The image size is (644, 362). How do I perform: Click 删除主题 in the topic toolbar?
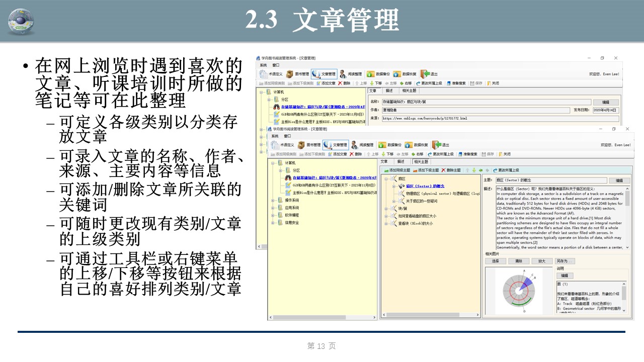pos(451,170)
